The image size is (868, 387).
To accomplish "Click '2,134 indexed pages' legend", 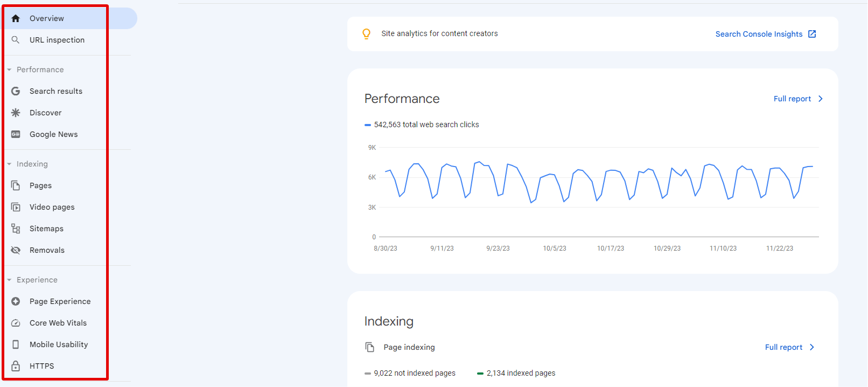I will pos(516,373).
